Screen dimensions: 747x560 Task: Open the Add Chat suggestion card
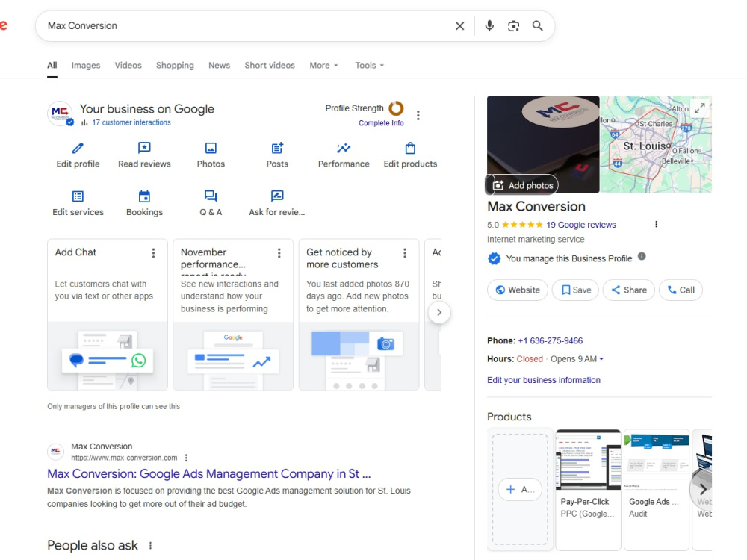(x=108, y=315)
